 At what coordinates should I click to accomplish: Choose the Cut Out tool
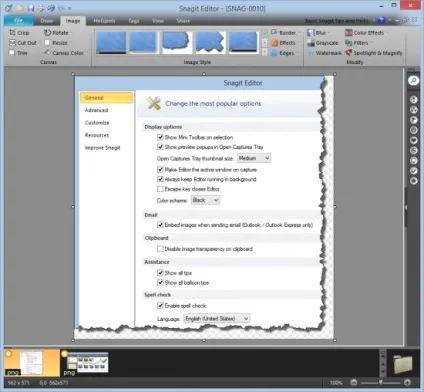point(23,43)
